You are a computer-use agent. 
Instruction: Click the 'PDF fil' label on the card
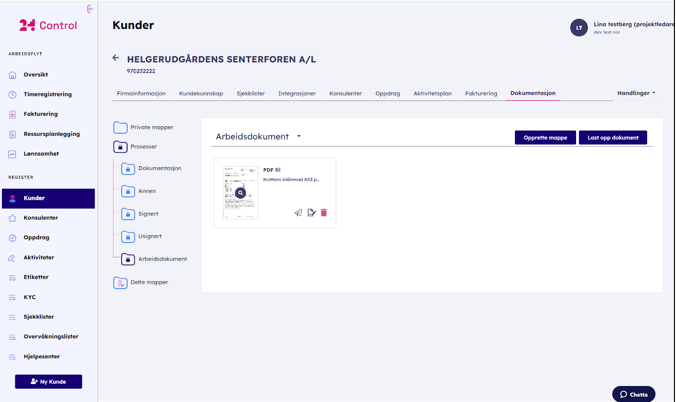click(x=272, y=170)
